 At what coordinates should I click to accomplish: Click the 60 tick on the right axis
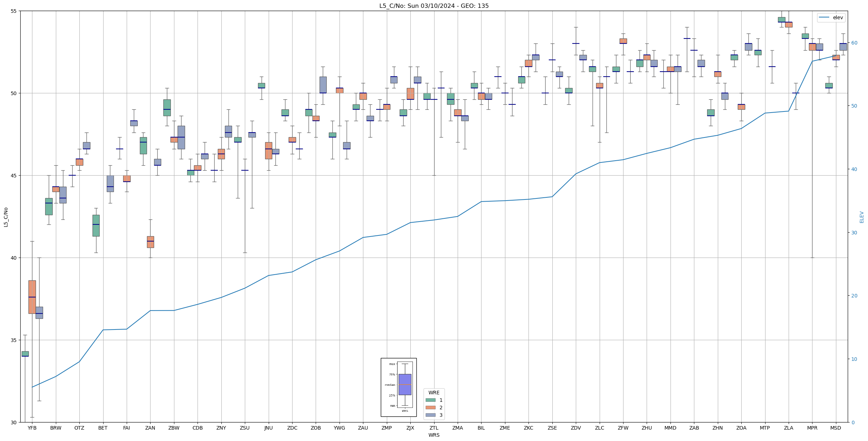[x=854, y=43]
